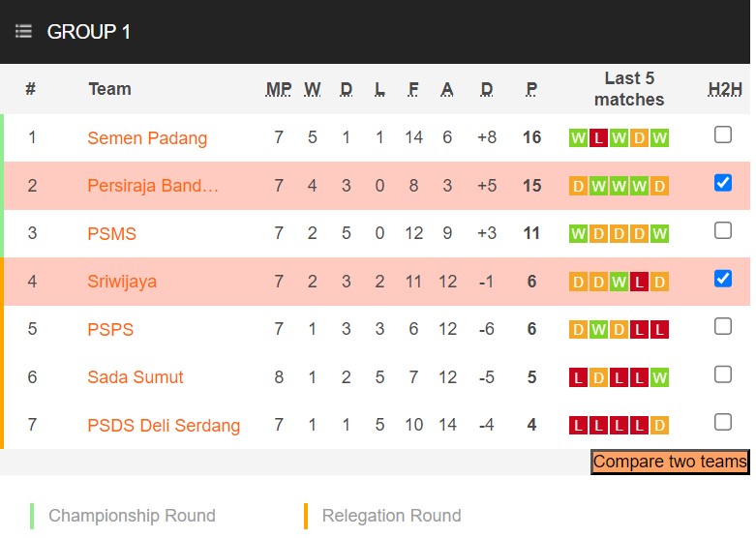
Task: Tick the H2H checkbox for PSPS
Action: point(723,326)
